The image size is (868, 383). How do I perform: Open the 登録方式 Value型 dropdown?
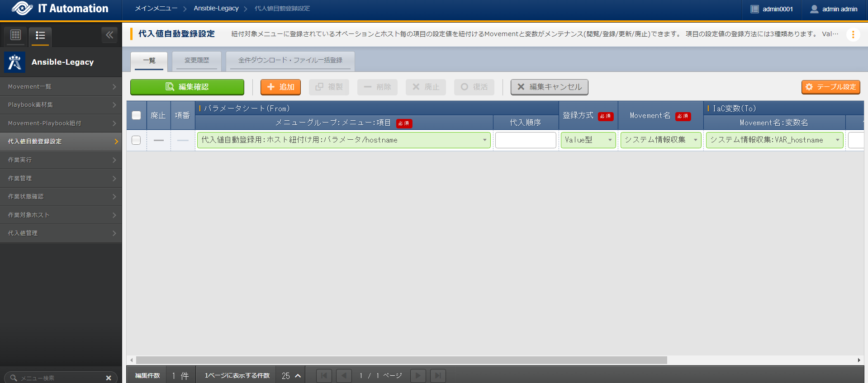click(588, 140)
